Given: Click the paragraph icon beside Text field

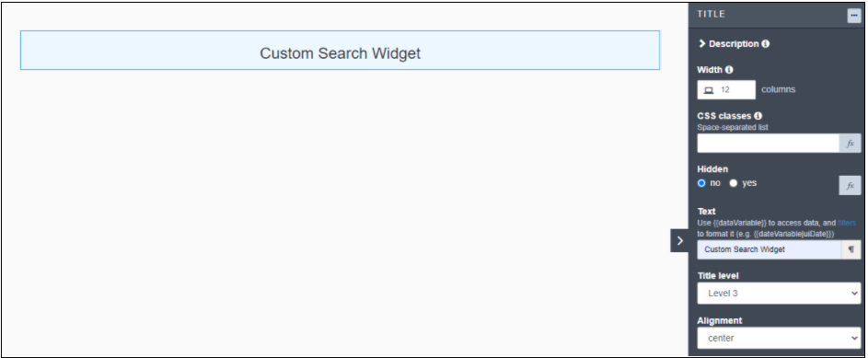Looking at the screenshot, I should (851, 249).
